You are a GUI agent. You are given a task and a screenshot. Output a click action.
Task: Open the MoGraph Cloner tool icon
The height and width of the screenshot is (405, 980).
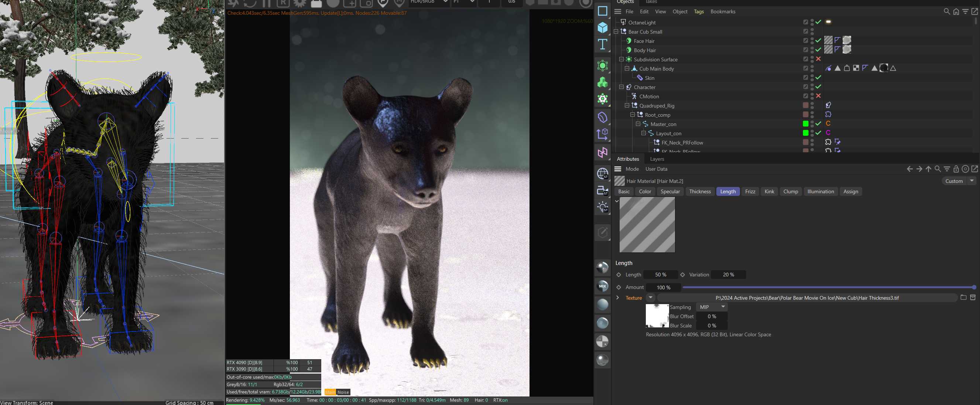[603, 82]
